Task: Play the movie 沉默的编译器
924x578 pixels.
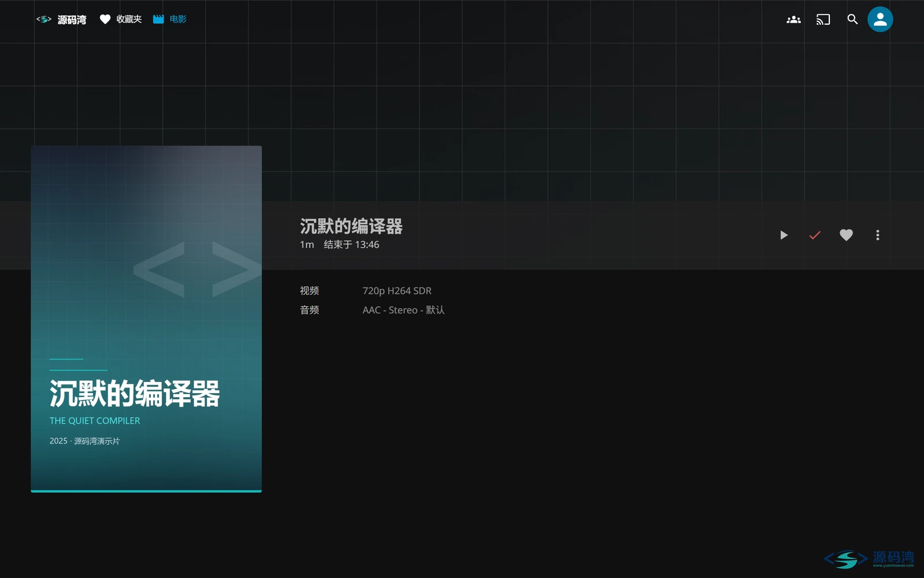Action: coord(784,235)
